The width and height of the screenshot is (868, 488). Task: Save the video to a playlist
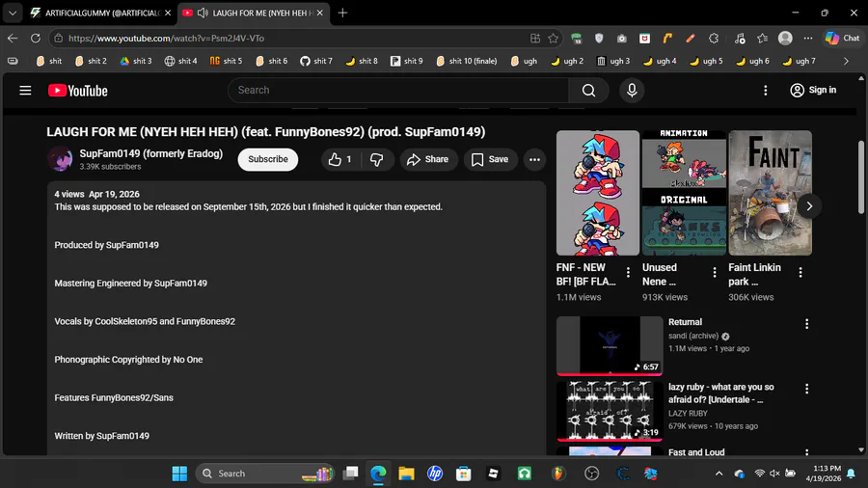[x=490, y=159]
